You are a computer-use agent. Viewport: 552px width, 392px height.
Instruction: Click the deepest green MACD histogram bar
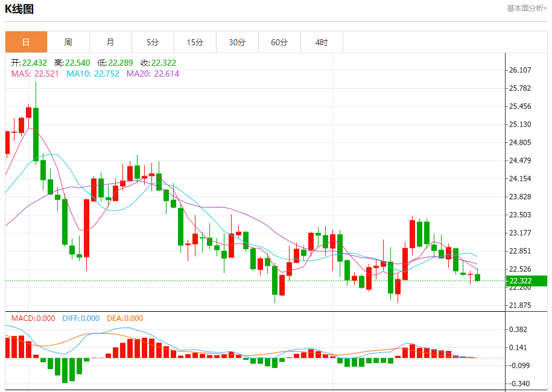pyautogui.click(x=65, y=370)
